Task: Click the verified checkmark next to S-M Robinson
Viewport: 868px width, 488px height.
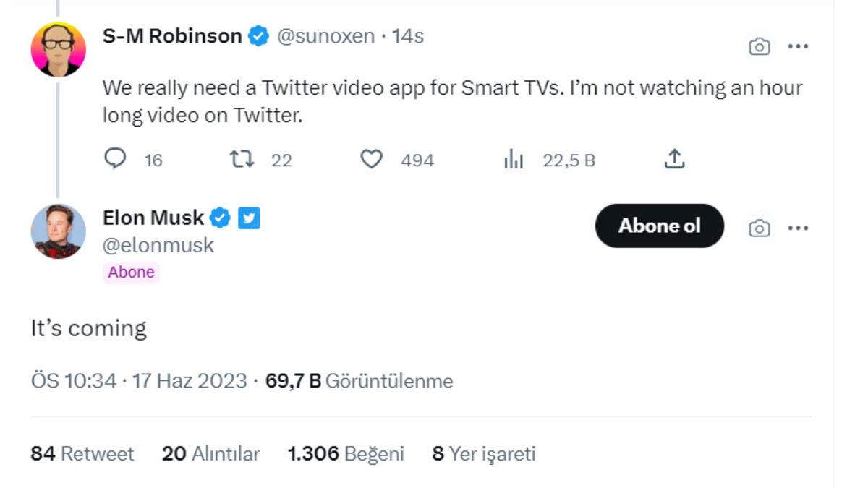Action: coord(258,35)
